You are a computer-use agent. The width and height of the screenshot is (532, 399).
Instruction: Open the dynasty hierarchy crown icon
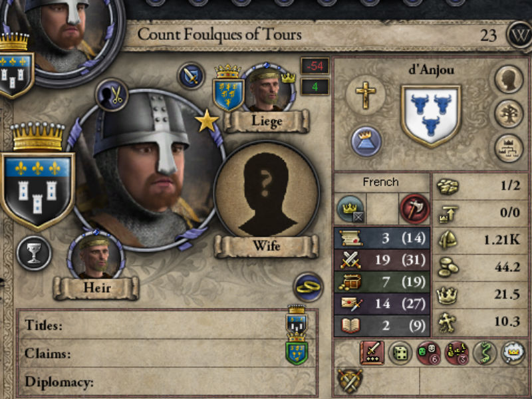tap(508, 148)
